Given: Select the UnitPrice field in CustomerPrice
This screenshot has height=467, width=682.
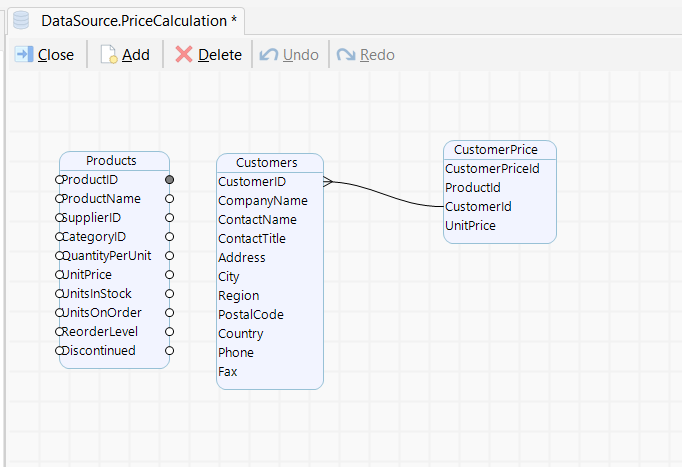Looking at the screenshot, I should coord(470,226).
